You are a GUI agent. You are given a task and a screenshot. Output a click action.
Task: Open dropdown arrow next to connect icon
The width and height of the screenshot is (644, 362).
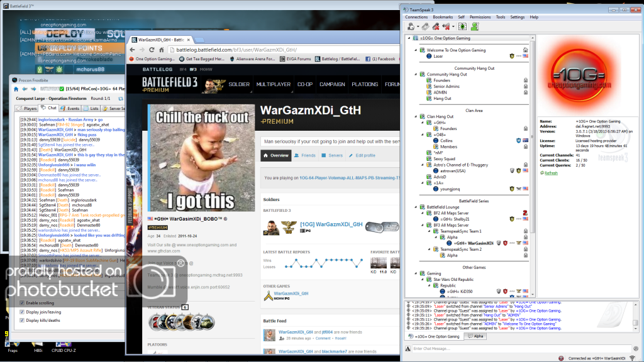pyautogui.click(x=417, y=26)
